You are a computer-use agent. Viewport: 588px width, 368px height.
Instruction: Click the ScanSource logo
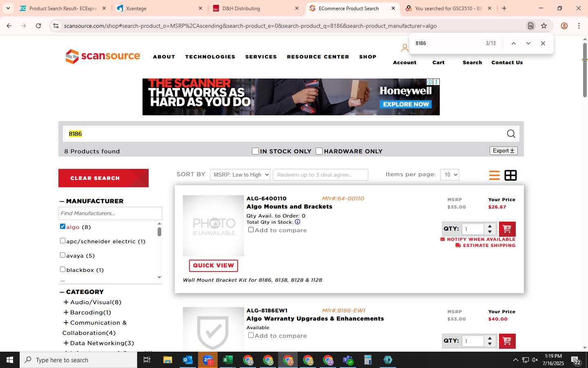[x=103, y=56]
